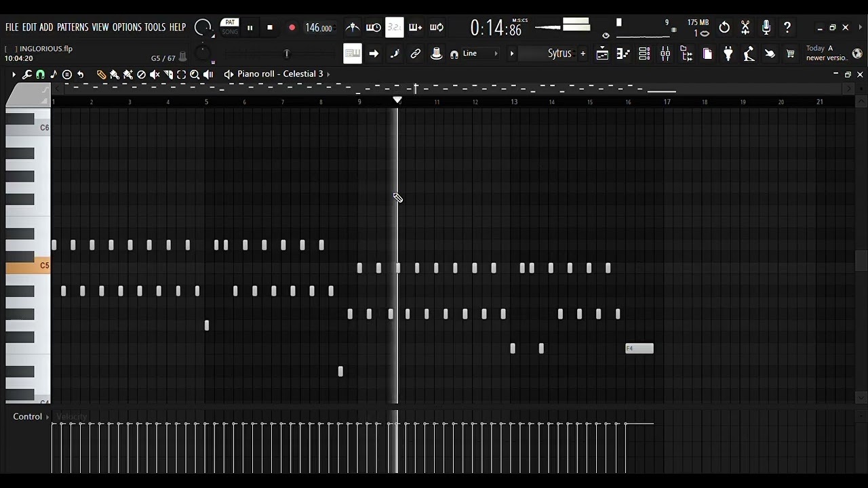Open the ADD menu
Screen dimensions: 868x488
(46, 27)
